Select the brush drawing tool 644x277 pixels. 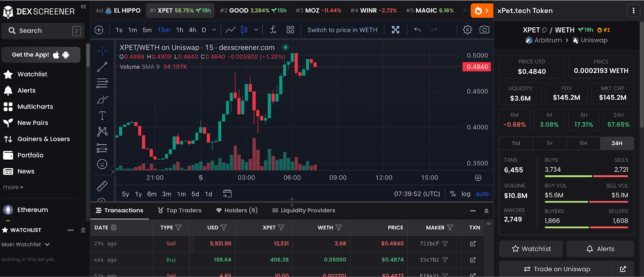pyautogui.click(x=102, y=99)
